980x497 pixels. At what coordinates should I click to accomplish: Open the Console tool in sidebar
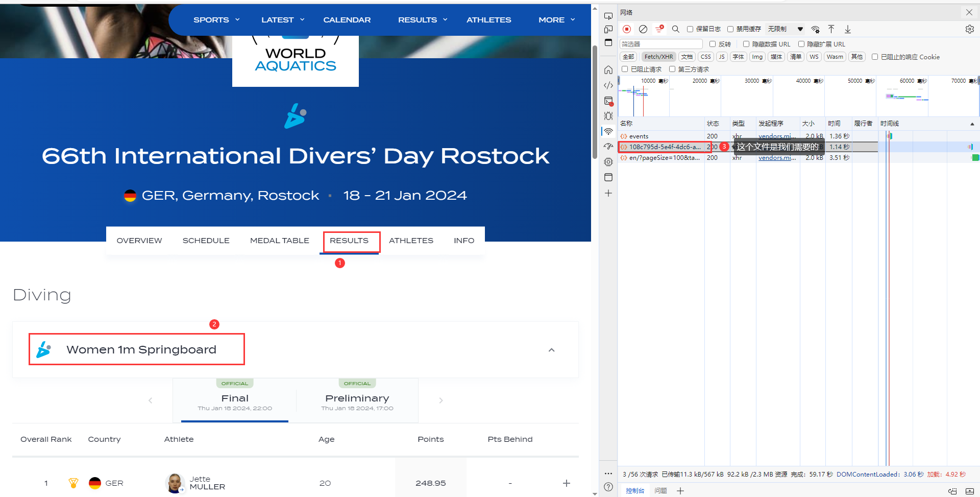(608, 101)
